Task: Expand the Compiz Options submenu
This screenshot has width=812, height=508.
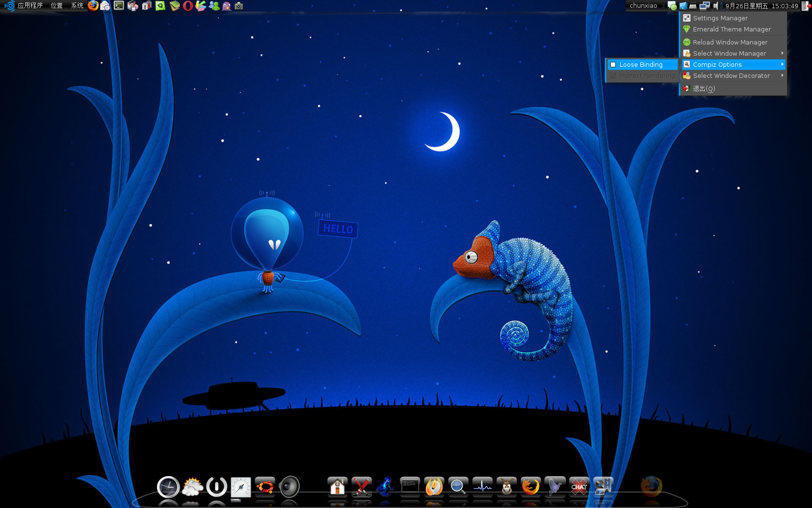Action: point(734,64)
